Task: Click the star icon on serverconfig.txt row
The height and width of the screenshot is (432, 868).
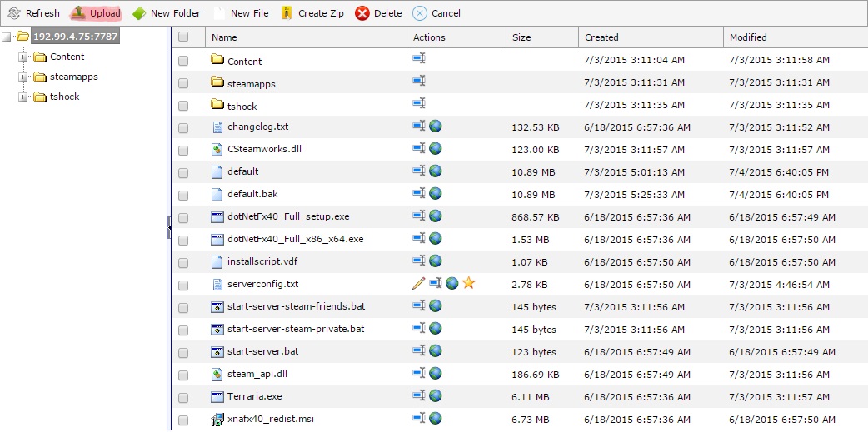Action: (x=468, y=283)
